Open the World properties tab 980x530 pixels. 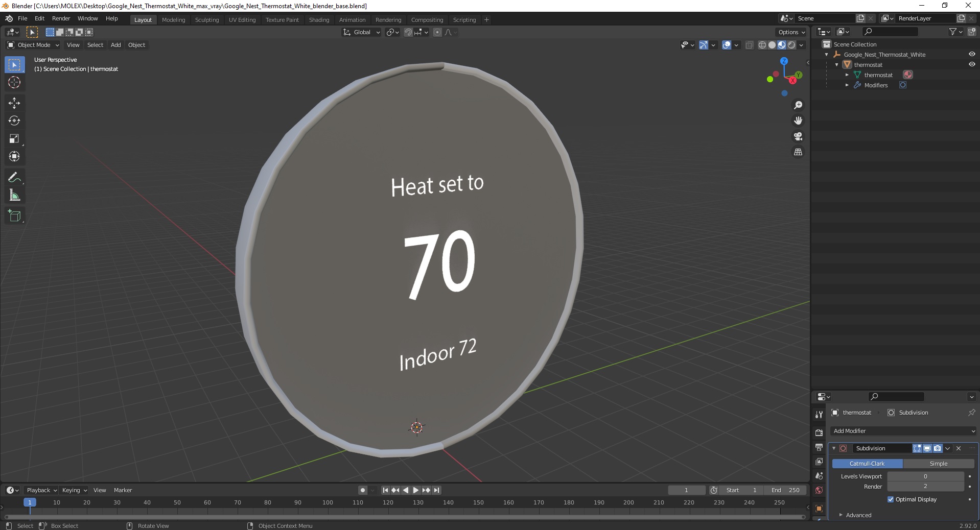coord(819,490)
